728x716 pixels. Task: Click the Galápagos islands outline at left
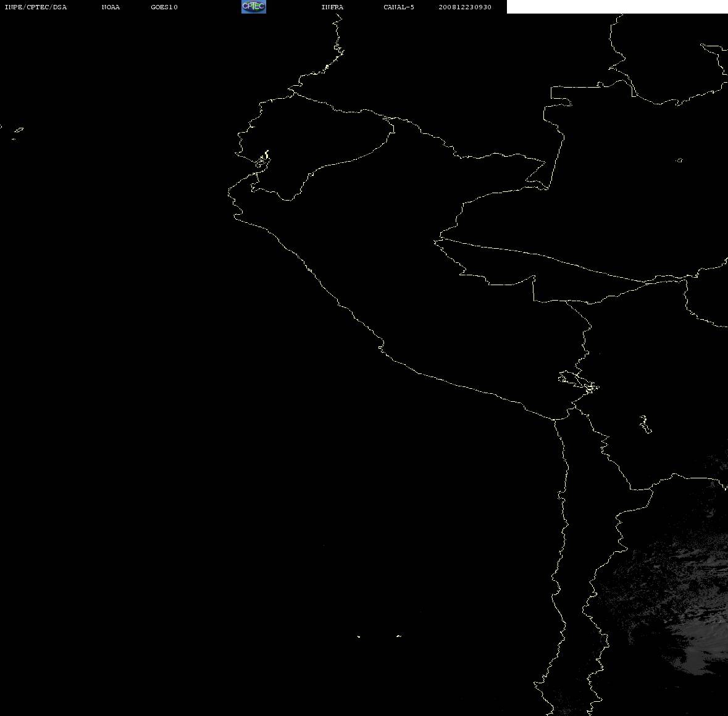click(x=17, y=133)
